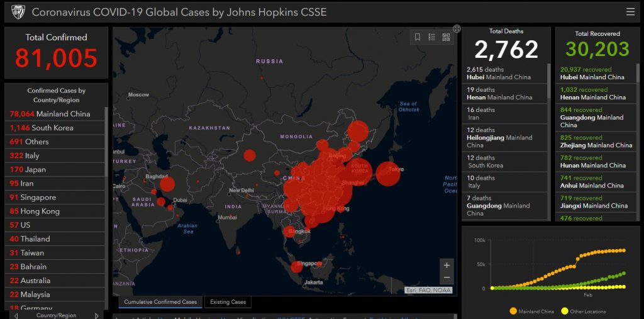Show the map legend list icon
Viewport: 644px width, 319px height.
[432, 37]
